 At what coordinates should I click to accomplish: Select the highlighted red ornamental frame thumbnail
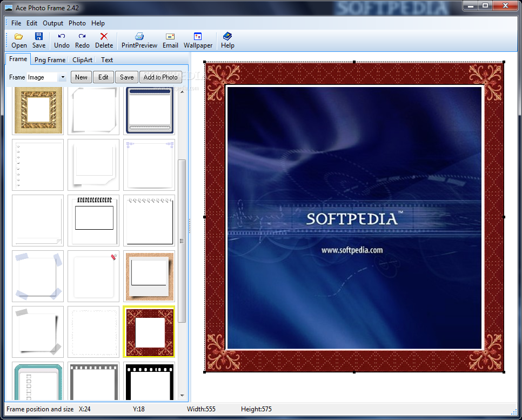149,332
